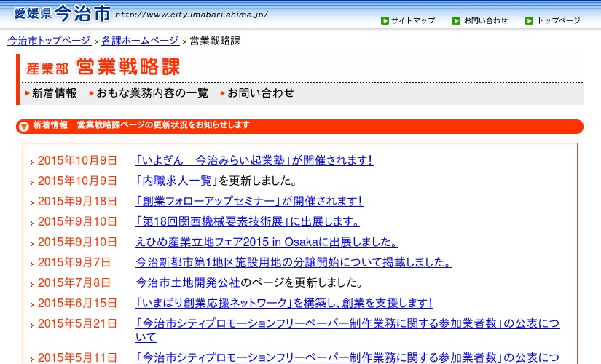Screen dimensions: 601x364
Task: Open 「創業フォローアップセミナー」 news link
Action: tap(249, 201)
